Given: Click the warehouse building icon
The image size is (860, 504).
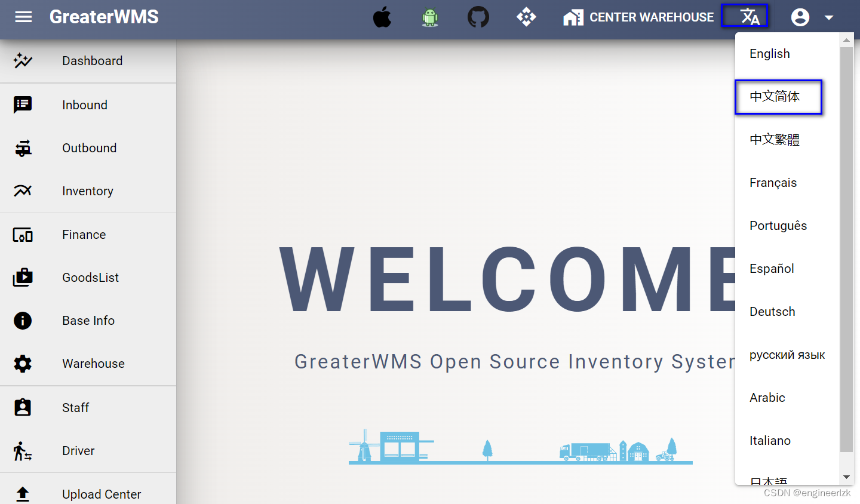Looking at the screenshot, I should click(x=573, y=17).
